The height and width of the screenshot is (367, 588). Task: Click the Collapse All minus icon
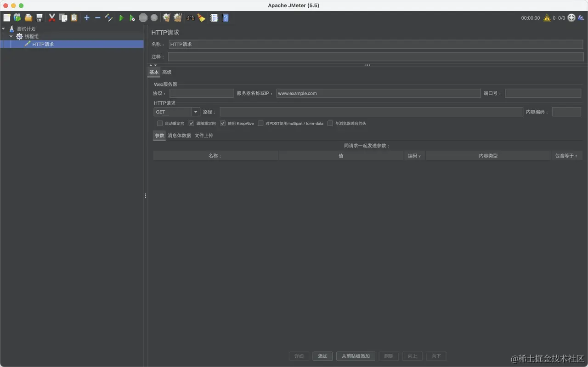[97, 18]
